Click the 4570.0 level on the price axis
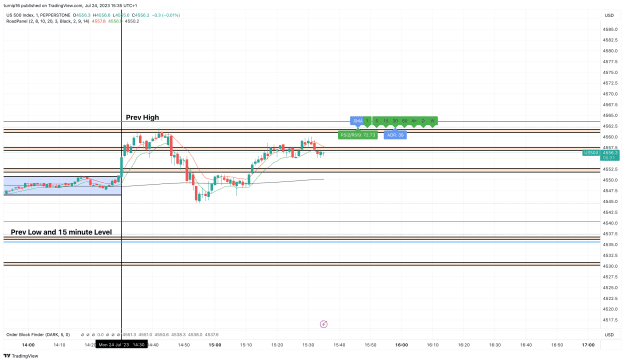The height and width of the screenshot is (362, 625). [x=610, y=94]
